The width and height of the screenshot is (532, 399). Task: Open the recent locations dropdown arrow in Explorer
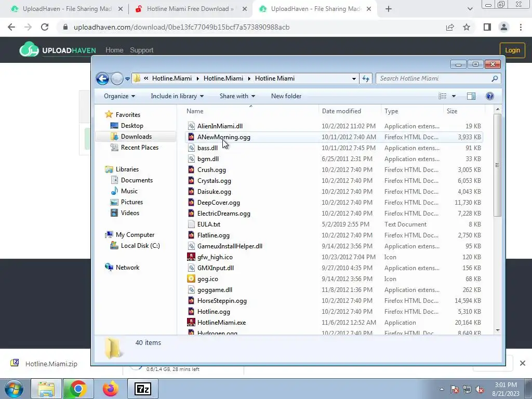[128, 79]
